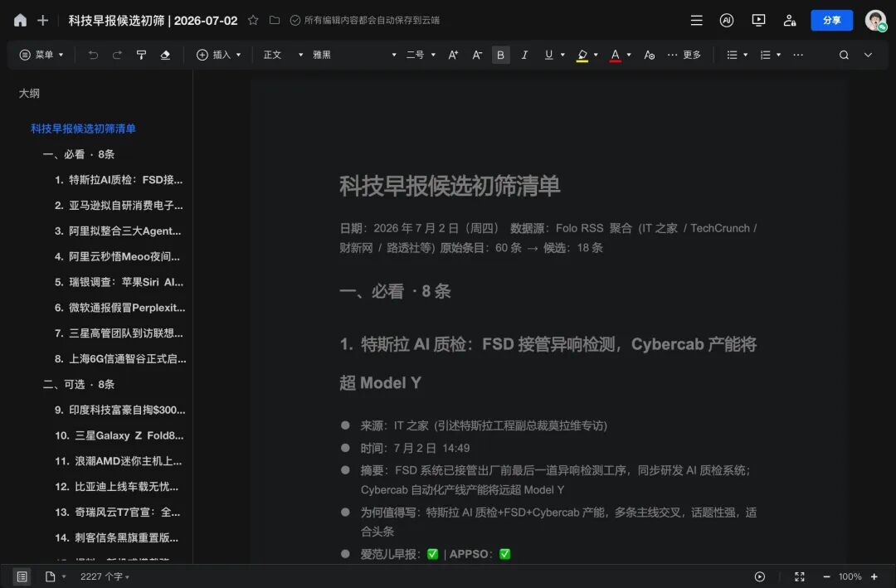Open the 雅黑 font family dropdown
Screen dimensions: 896x588
[354, 55]
